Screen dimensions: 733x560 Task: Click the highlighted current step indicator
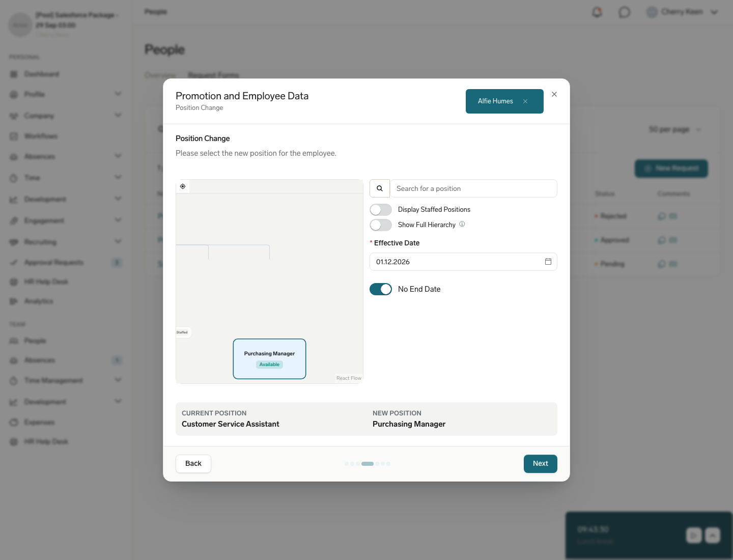click(x=368, y=464)
